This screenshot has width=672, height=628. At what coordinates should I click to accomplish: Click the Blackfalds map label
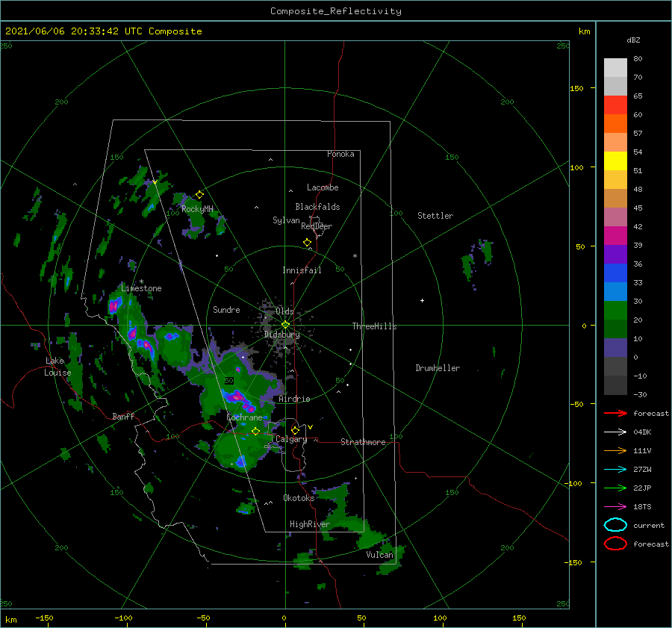[317, 207]
